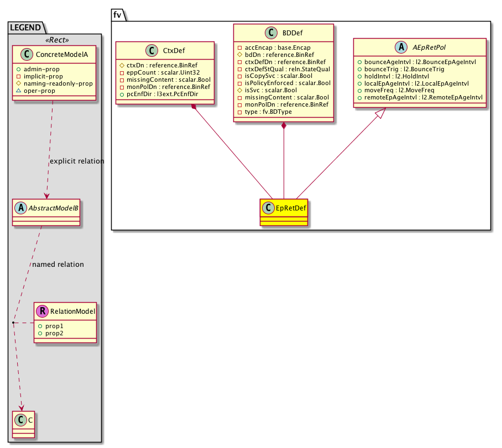
Task: Select the LEGEND package tab
Action: click(24, 26)
